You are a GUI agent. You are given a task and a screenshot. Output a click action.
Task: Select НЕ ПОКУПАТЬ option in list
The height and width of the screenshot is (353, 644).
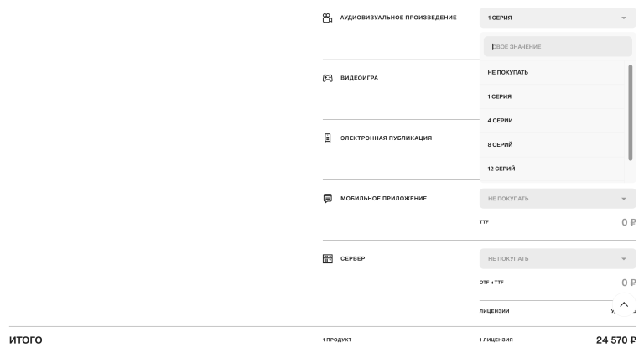click(552, 73)
